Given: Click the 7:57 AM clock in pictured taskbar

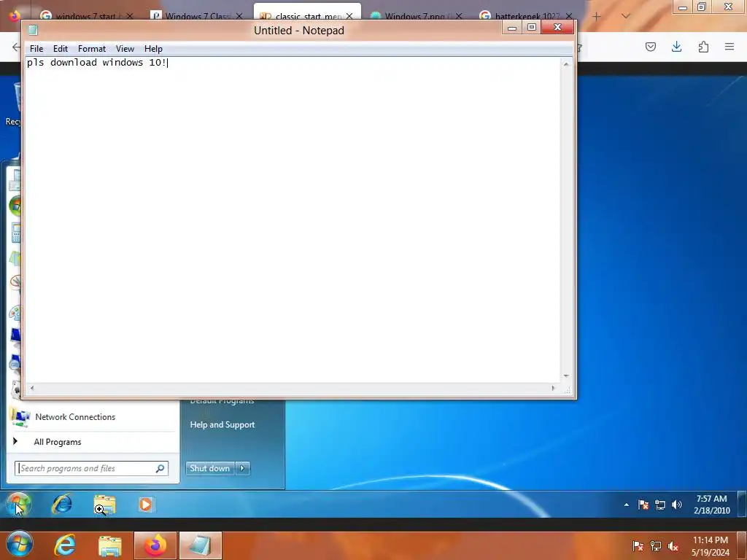Looking at the screenshot, I should point(711,505).
